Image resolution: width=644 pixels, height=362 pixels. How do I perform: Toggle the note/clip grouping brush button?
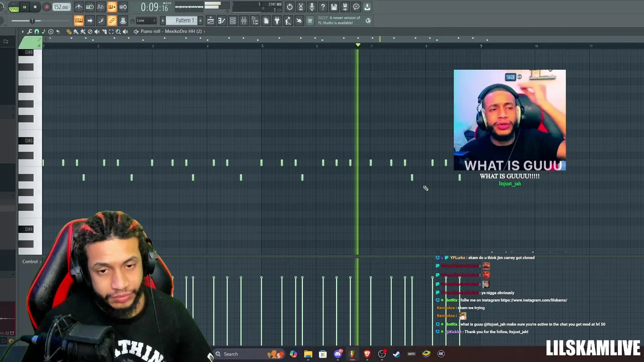(x=101, y=21)
